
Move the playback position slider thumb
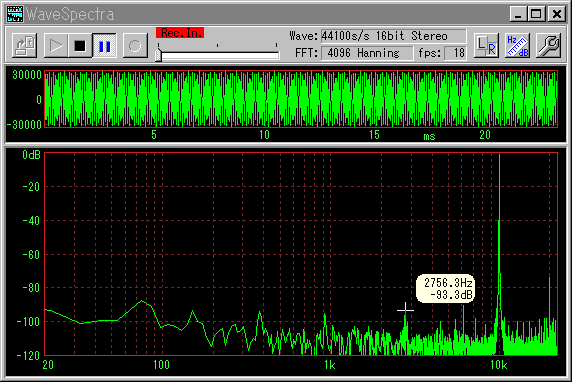pos(158,55)
